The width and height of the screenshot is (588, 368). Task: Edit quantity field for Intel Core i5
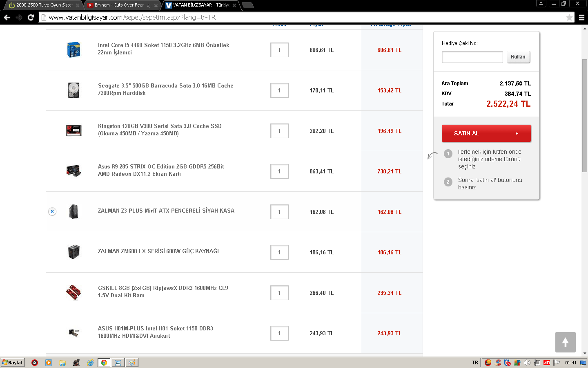[279, 50]
